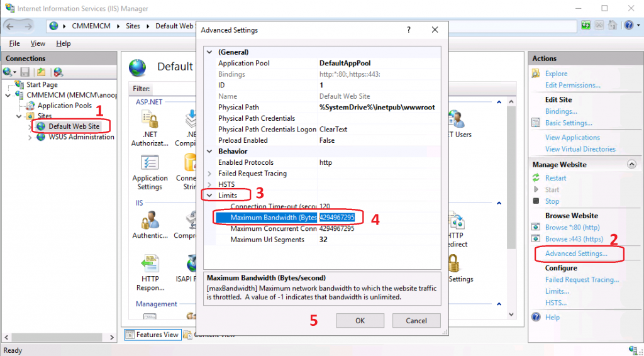The width and height of the screenshot is (644, 356).
Task: Click the Back navigation arrow
Action: [10, 26]
